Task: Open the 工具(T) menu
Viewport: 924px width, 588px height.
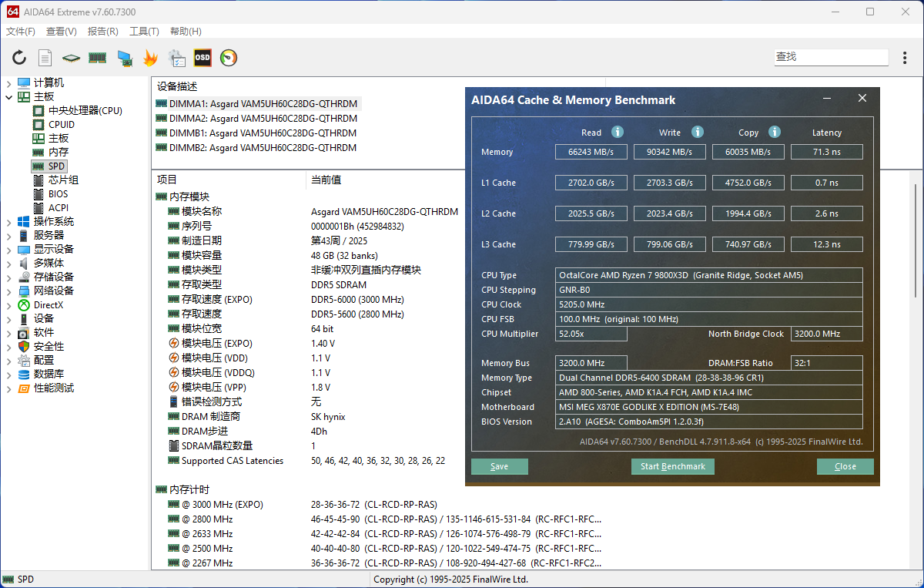Action: (144, 32)
